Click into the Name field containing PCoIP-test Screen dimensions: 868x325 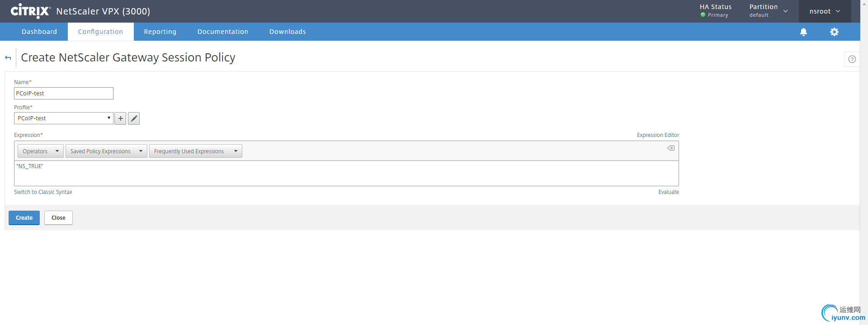tap(64, 93)
